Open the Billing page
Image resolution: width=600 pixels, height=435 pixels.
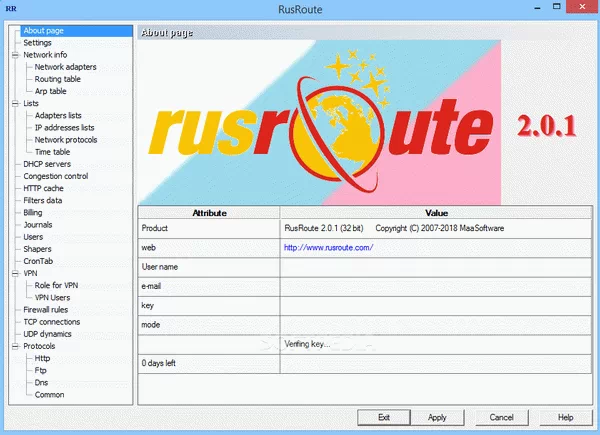(33, 213)
